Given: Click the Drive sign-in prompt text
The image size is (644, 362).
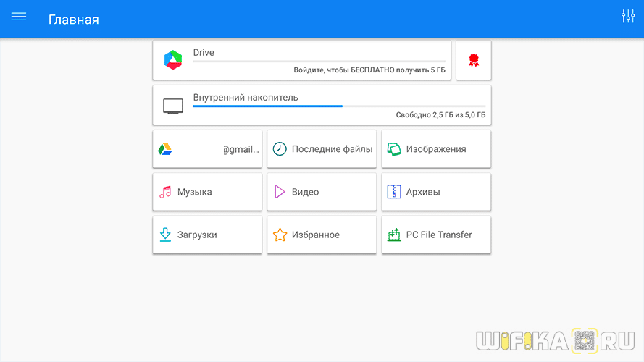Looking at the screenshot, I should point(369,70).
